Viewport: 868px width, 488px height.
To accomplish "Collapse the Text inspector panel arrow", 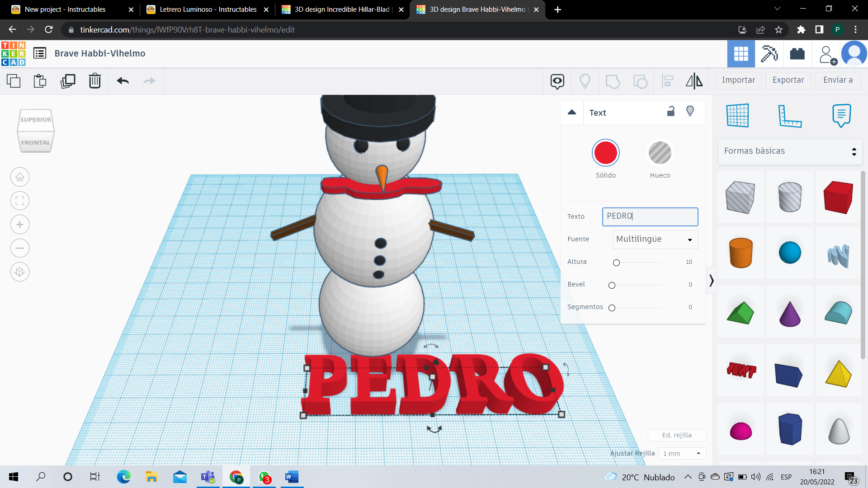I will 572,113.
